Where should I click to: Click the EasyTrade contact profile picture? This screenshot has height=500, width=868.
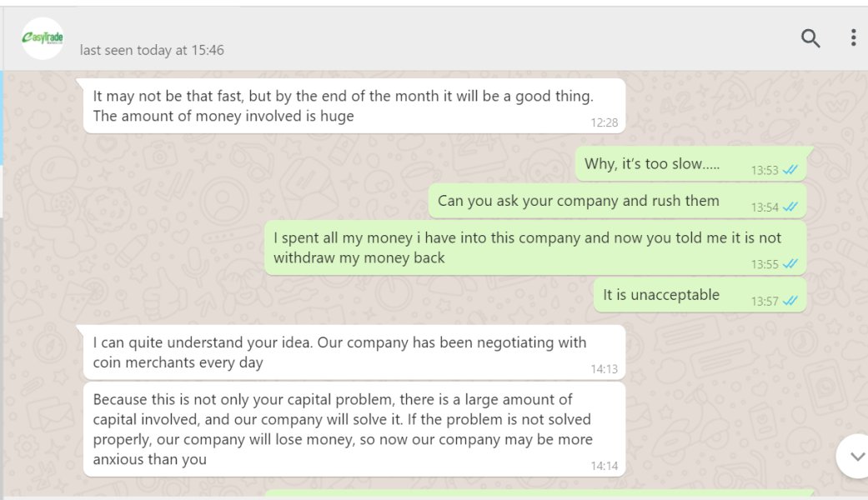pos(43,38)
